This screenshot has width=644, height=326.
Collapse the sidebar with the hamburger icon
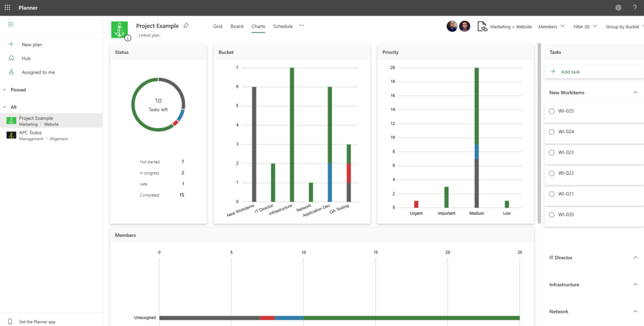[11, 24]
